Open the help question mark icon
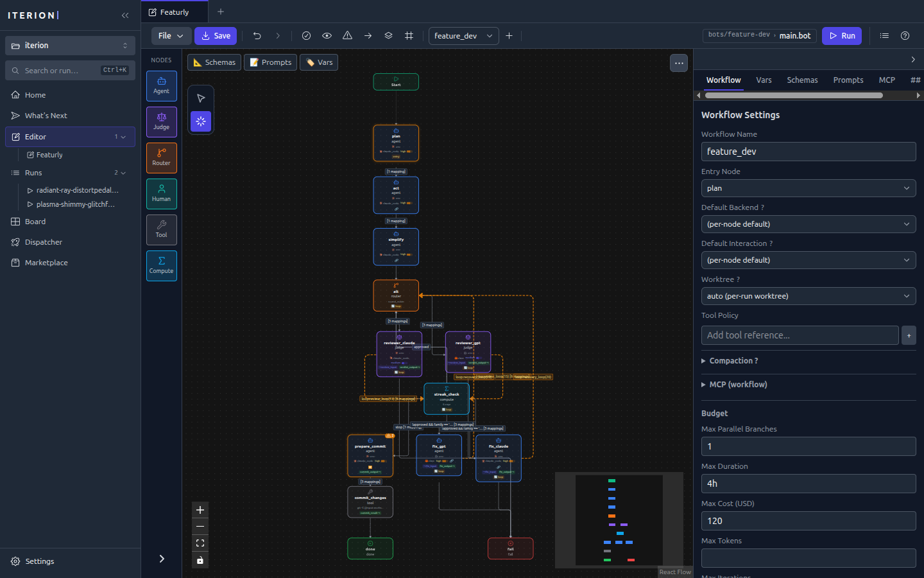Screen dimensions: 924x578 point(905,36)
